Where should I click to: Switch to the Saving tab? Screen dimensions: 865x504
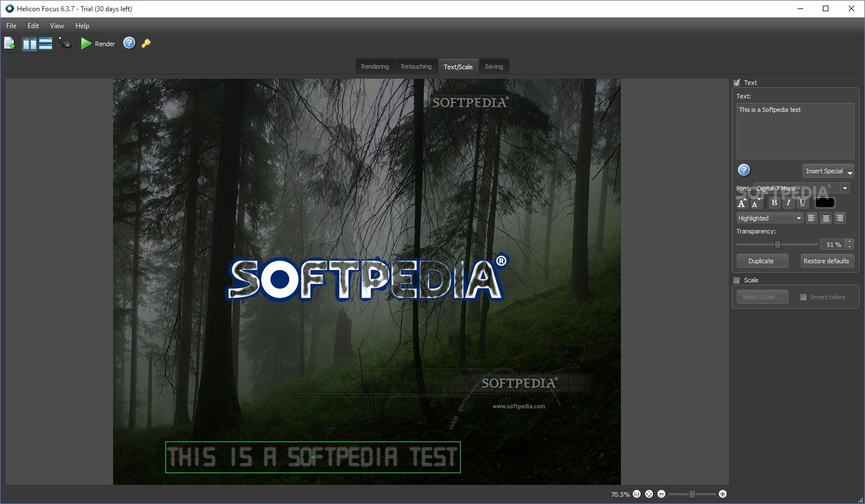pyautogui.click(x=494, y=66)
